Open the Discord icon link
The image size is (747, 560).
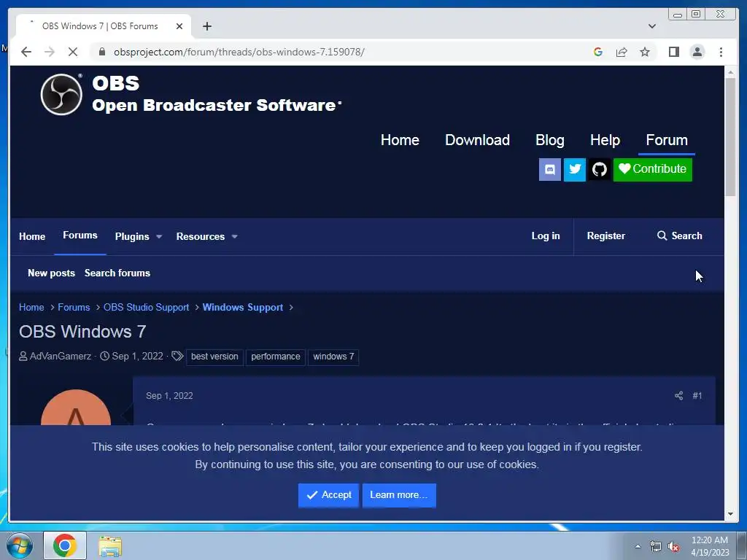[550, 169]
